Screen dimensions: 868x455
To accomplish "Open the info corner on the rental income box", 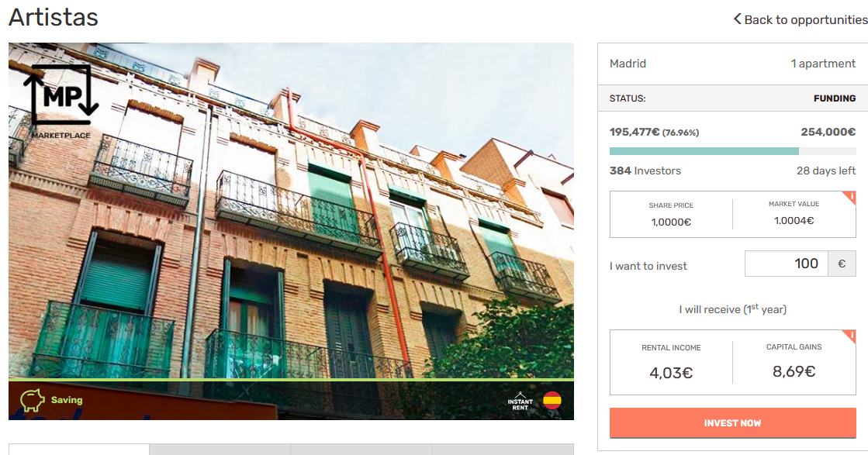I will point(849,336).
